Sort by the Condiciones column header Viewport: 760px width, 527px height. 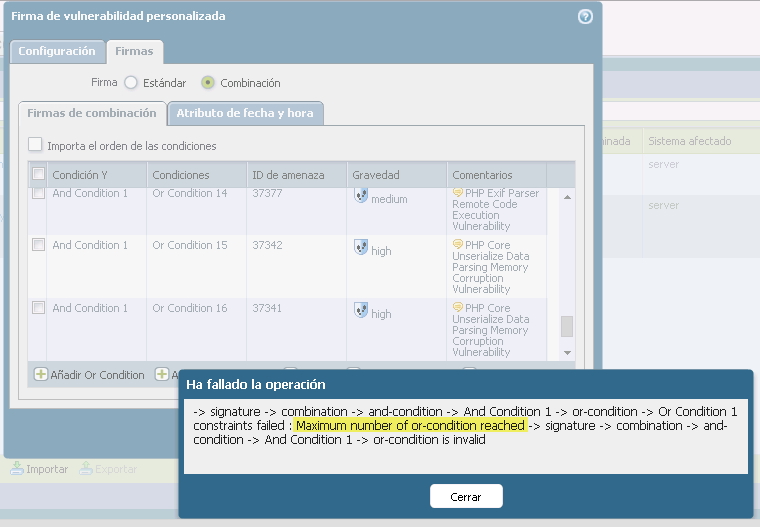pos(197,175)
